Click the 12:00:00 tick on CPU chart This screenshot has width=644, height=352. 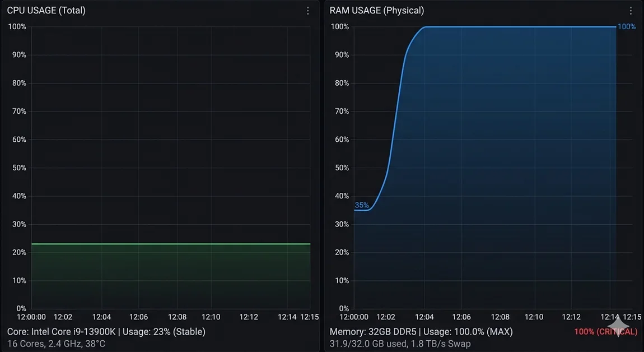coord(31,317)
